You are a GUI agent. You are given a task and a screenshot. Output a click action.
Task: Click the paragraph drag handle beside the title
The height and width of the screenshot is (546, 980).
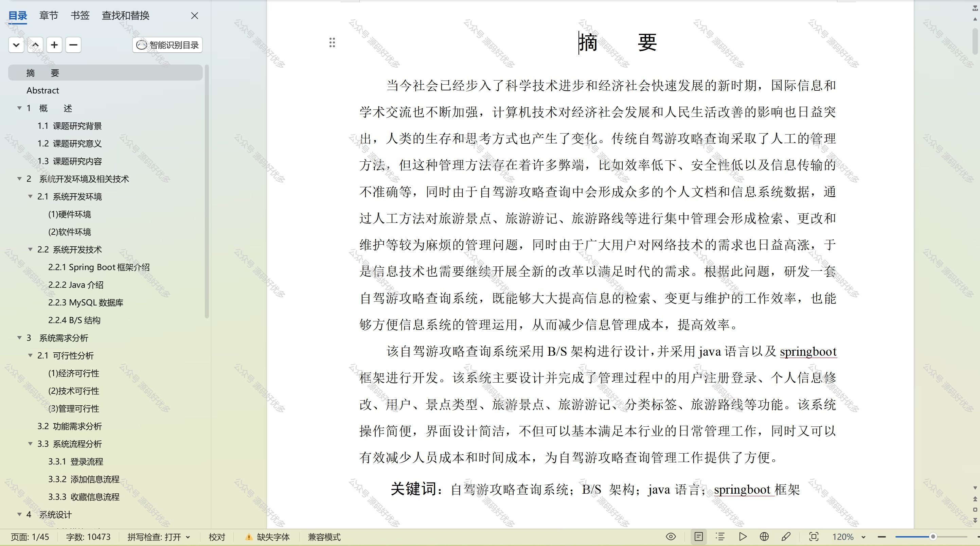point(332,42)
